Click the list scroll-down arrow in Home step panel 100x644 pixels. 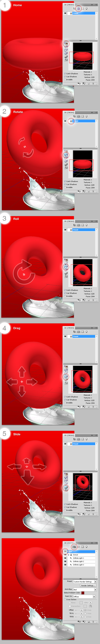point(96,38)
